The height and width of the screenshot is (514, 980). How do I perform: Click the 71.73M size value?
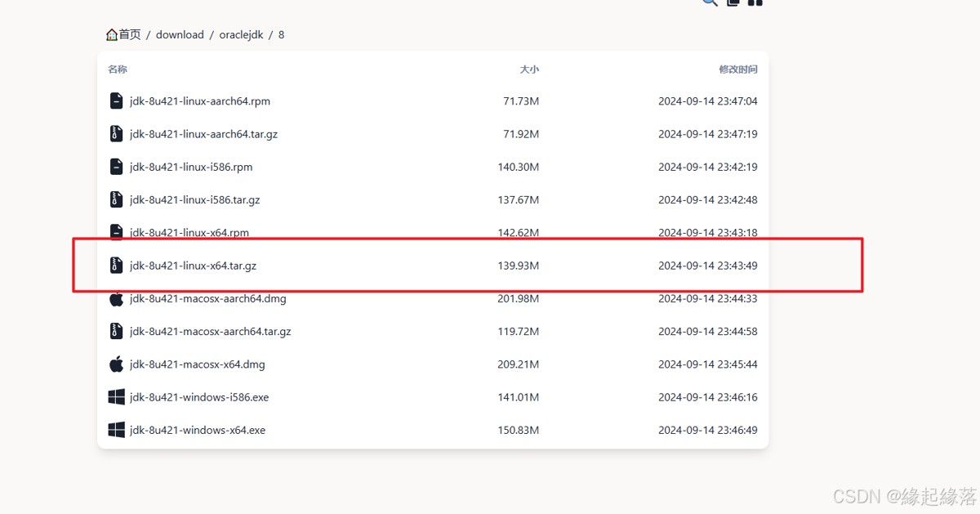click(x=521, y=101)
